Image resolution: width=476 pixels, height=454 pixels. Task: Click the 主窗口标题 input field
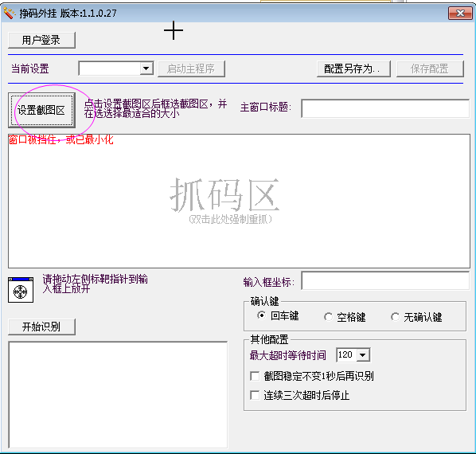(x=385, y=108)
